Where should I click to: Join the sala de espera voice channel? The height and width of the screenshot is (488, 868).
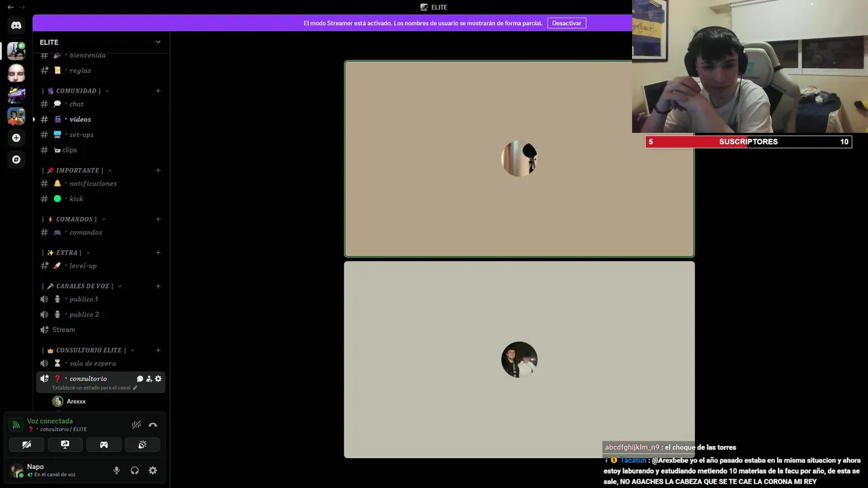pyautogui.click(x=100, y=363)
